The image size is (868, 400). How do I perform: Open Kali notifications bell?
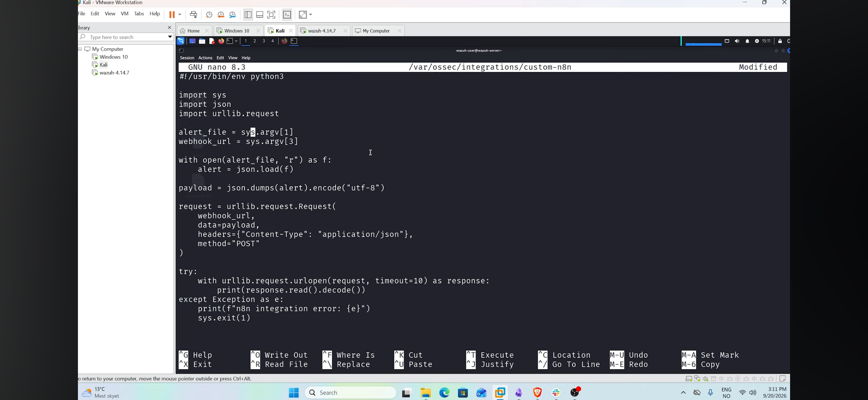(x=747, y=41)
